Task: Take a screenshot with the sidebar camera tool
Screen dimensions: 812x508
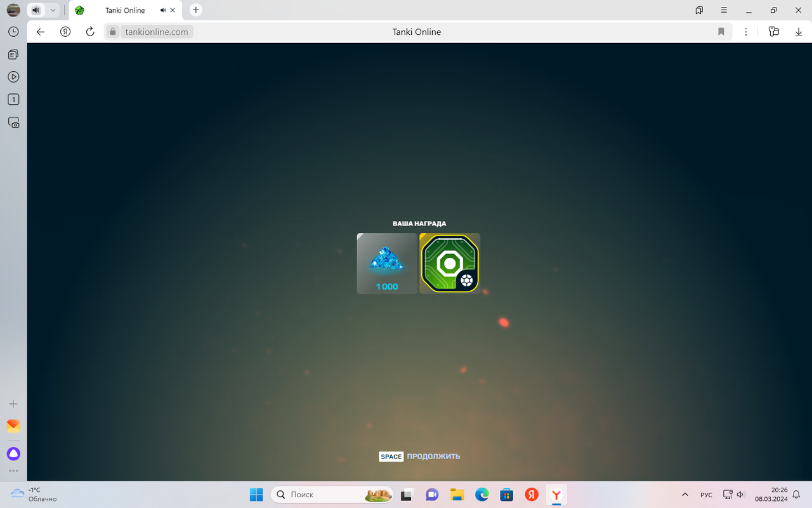Action: pos(13,123)
